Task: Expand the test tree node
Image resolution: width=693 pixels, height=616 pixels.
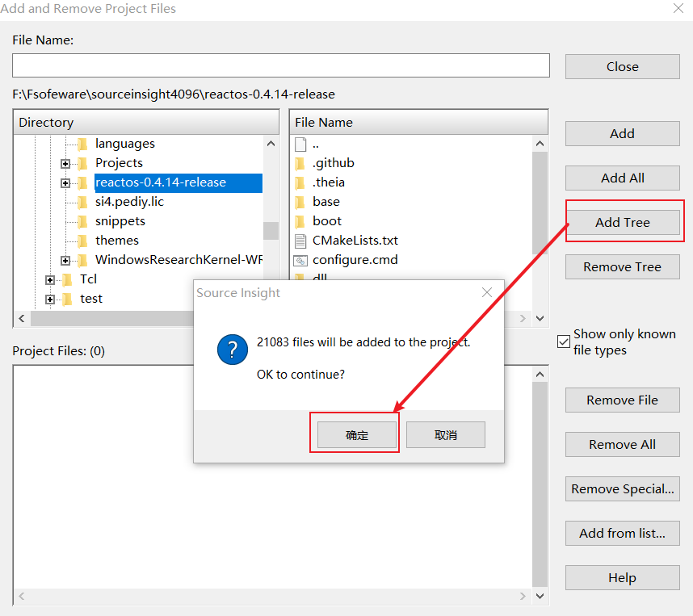Action: 50,300
